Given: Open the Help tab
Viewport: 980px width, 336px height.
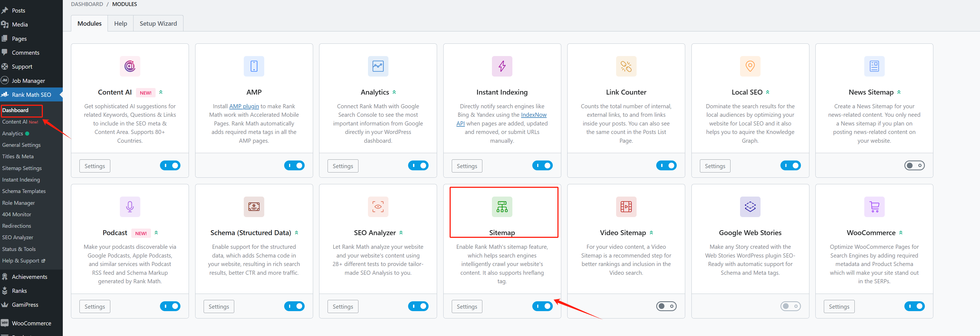Looking at the screenshot, I should pyautogui.click(x=121, y=24).
